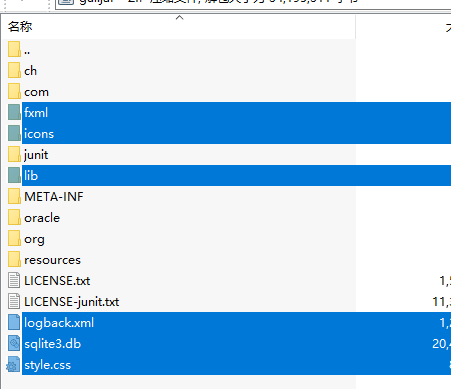The width and height of the screenshot is (451, 389).
Task: Select the oracle folder entry
Action: [42, 218]
